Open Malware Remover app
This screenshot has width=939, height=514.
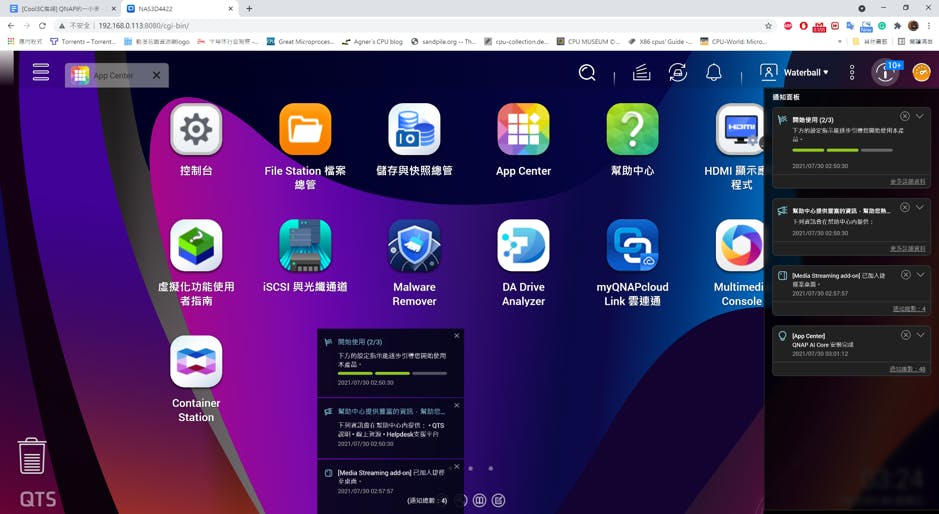[x=414, y=246]
